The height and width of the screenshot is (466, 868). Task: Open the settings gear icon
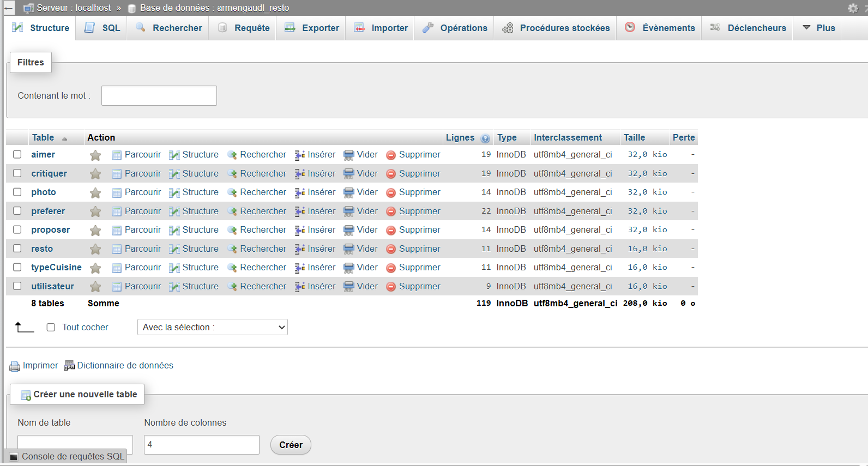click(853, 8)
